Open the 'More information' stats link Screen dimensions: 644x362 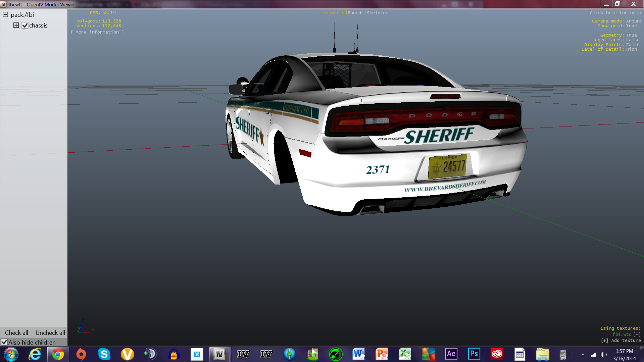[x=97, y=32]
